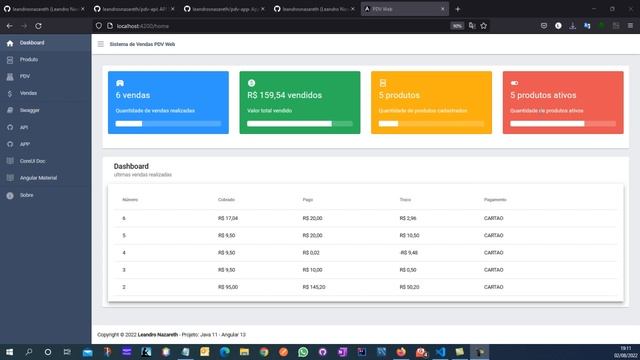Viewport: 640px width, 360px height.
Task: Bookmark this page with star icon
Action: point(484,26)
